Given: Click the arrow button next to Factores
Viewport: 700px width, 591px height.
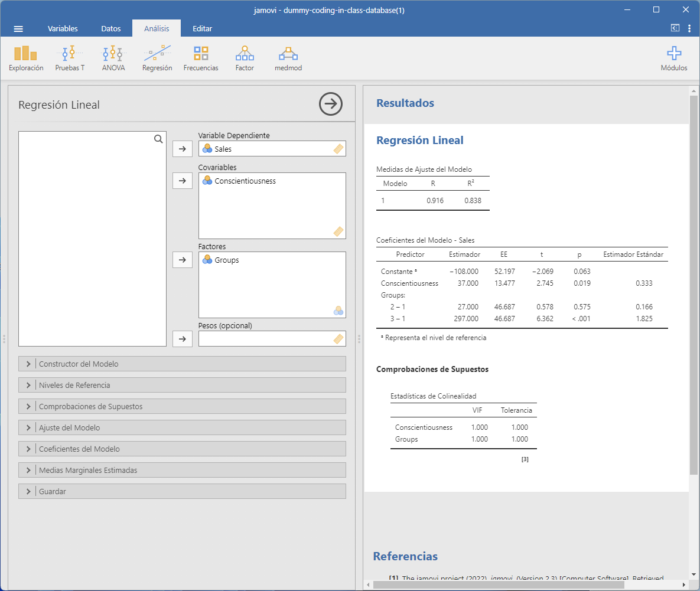Looking at the screenshot, I should pyautogui.click(x=182, y=260).
